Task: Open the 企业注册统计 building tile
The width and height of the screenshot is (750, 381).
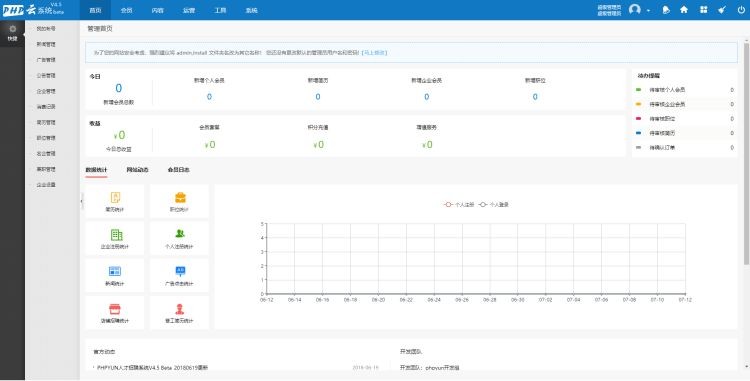Action: coord(115,238)
